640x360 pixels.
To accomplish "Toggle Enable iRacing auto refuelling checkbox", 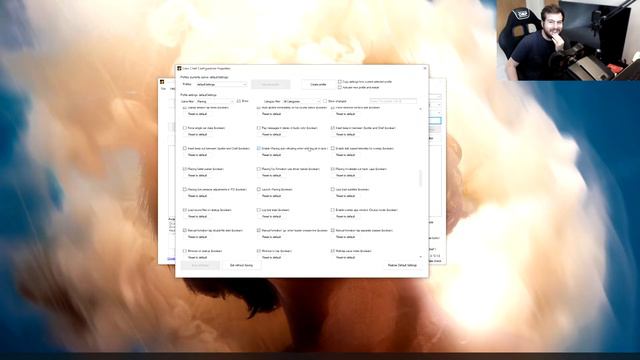I will (259, 149).
